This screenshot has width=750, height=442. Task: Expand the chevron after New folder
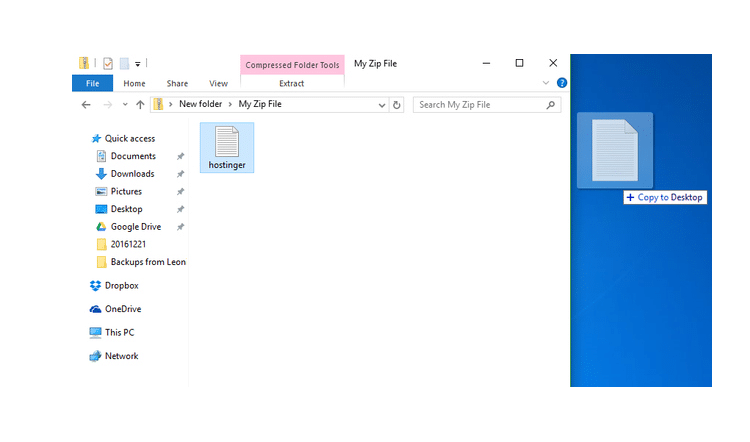click(230, 104)
